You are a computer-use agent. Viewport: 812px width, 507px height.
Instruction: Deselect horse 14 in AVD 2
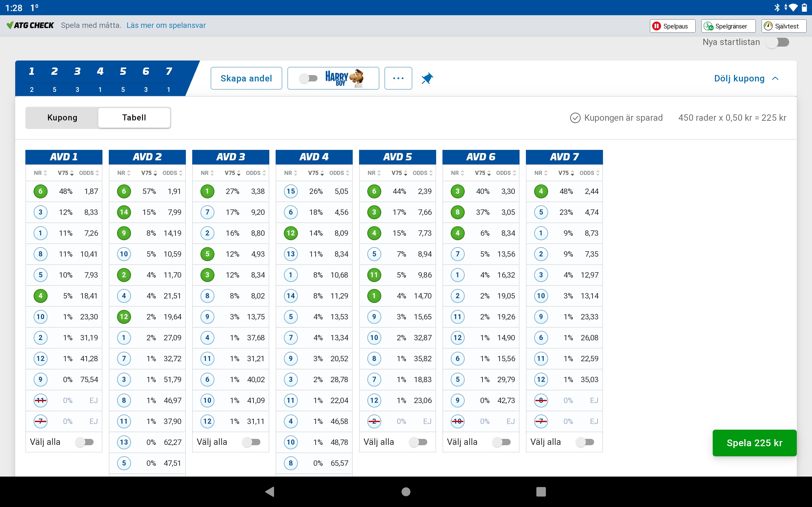[x=124, y=212]
